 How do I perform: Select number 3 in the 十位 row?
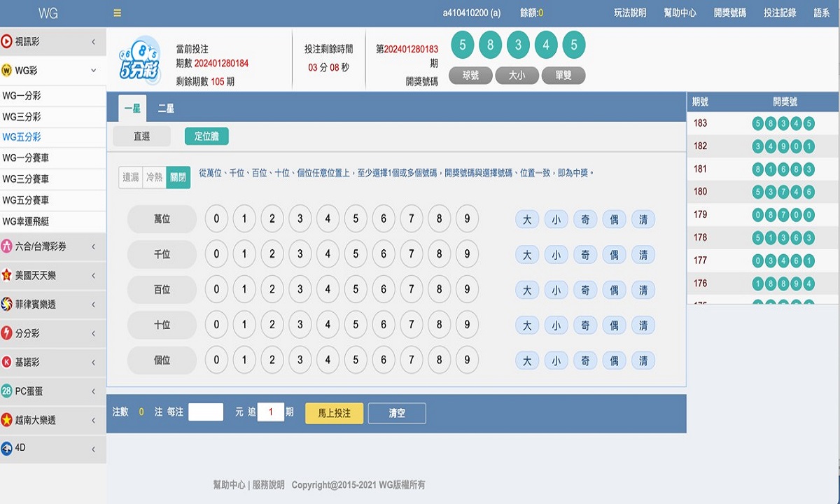pyautogui.click(x=300, y=325)
